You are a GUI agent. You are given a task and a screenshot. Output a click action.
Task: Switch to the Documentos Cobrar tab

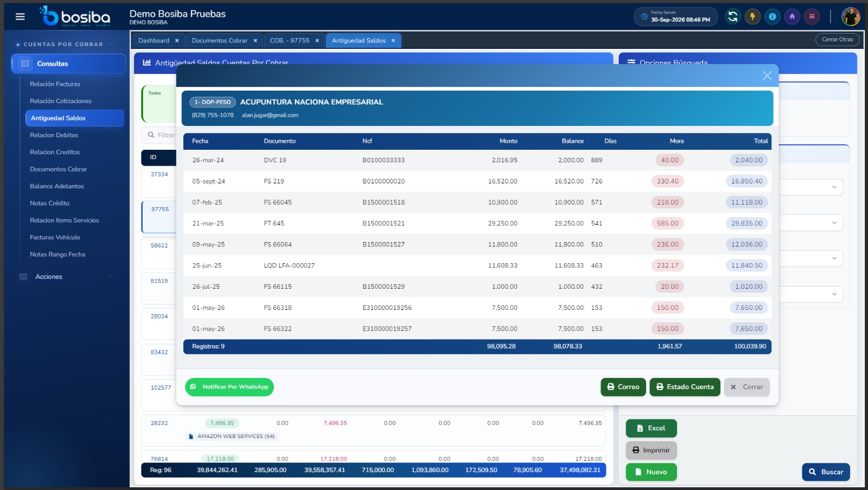click(x=219, y=41)
